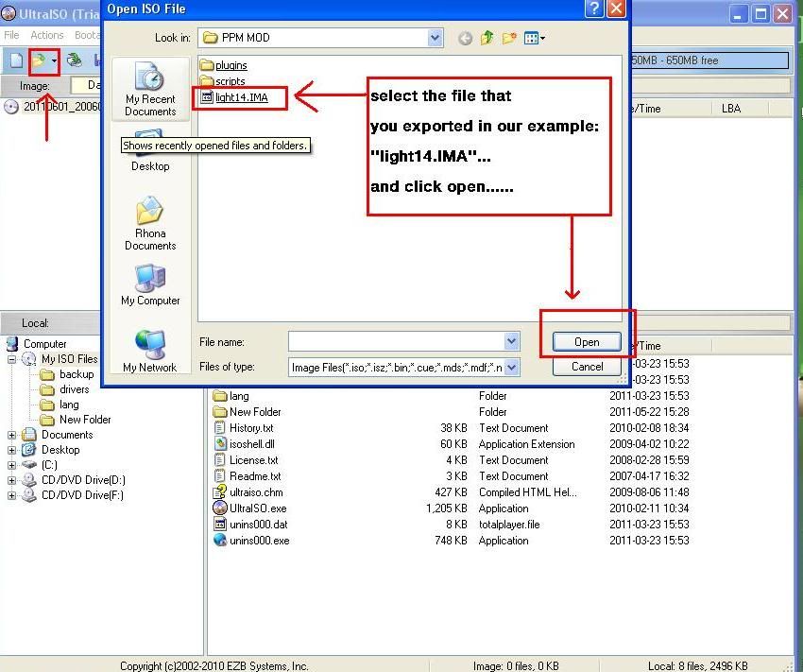The width and height of the screenshot is (803, 672).
Task: Select My Computer in places bar
Action: point(150,285)
